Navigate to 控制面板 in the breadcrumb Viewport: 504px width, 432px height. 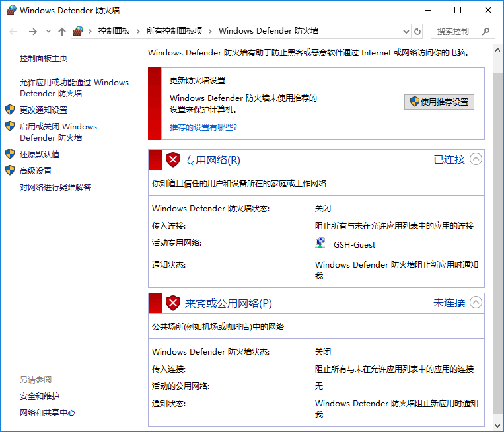114,31
